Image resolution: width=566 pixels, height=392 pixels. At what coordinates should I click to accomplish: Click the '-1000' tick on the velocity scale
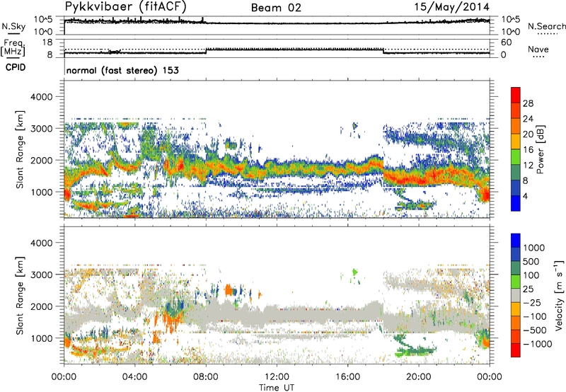(538, 344)
